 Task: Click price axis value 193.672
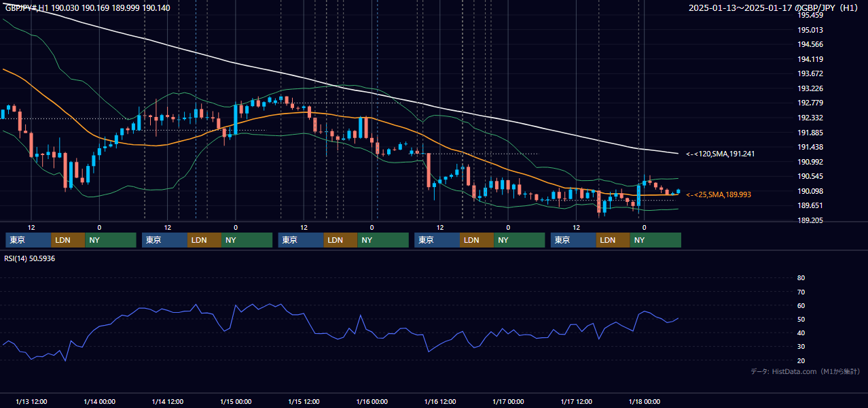click(810, 73)
